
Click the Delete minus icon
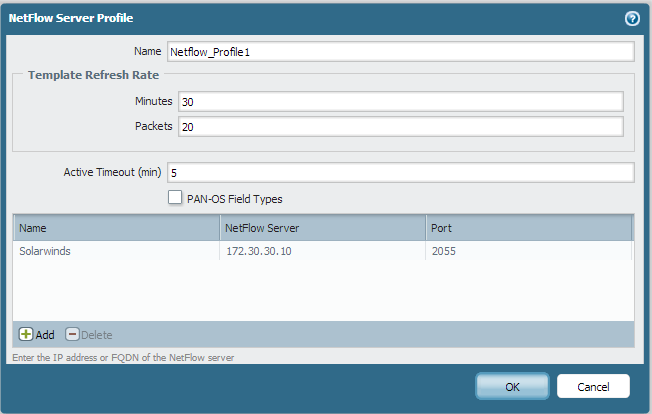coord(72,334)
